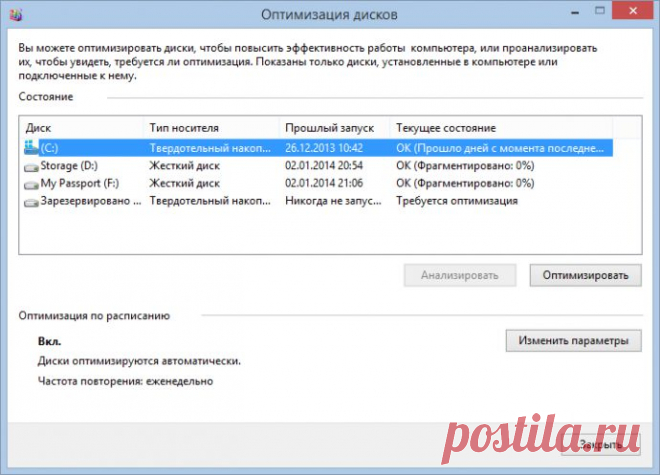
Task: Select the Windows (C:) drive icon
Action: click(31, 148)
